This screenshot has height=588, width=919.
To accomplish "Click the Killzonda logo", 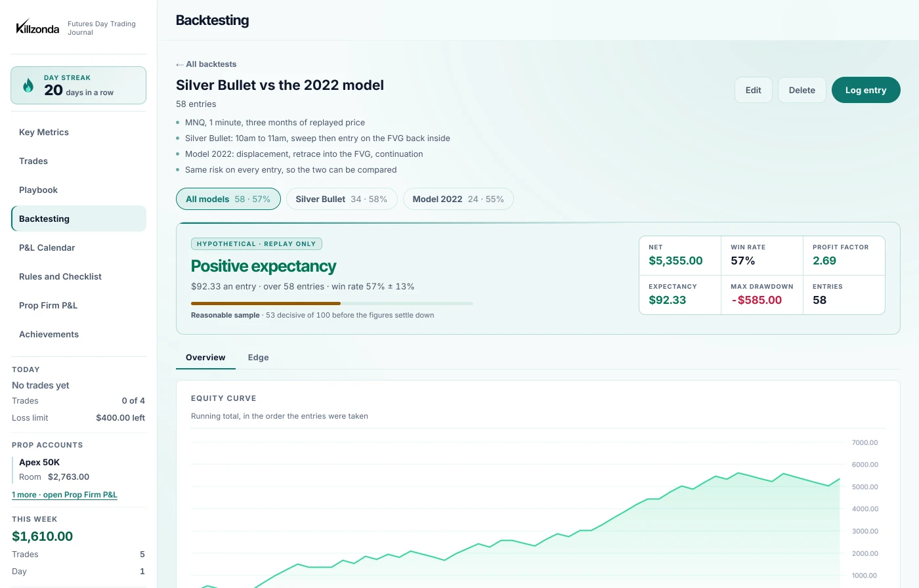I will click(x=37, y=28).
